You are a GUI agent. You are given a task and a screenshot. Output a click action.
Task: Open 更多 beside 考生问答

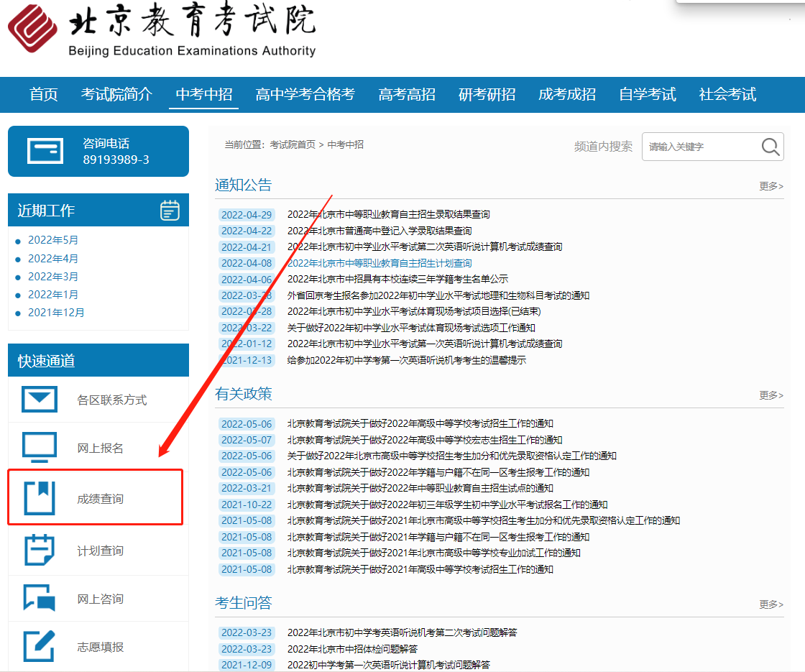[x=770, y=604]
